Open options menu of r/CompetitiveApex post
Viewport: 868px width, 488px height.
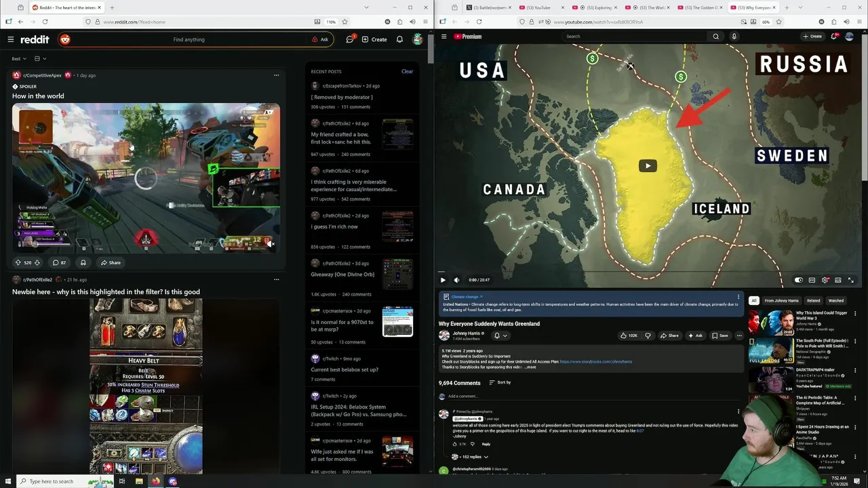276,75
